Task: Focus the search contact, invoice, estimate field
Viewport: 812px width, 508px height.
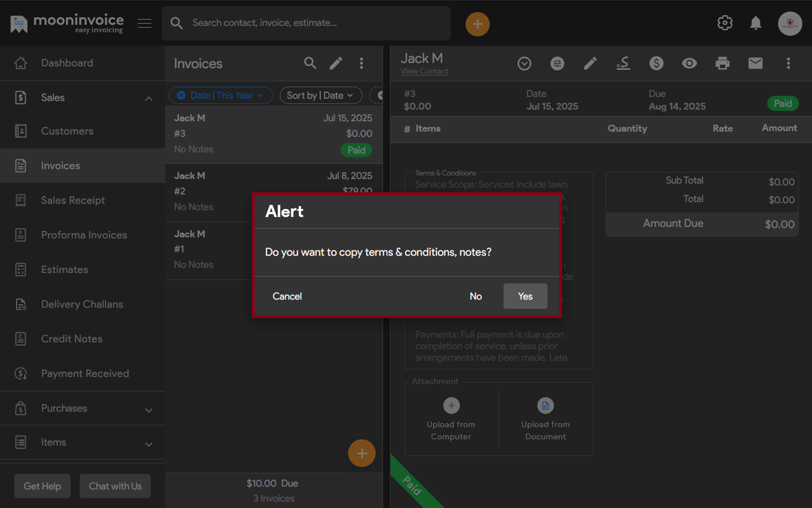Action: [306, 23]
